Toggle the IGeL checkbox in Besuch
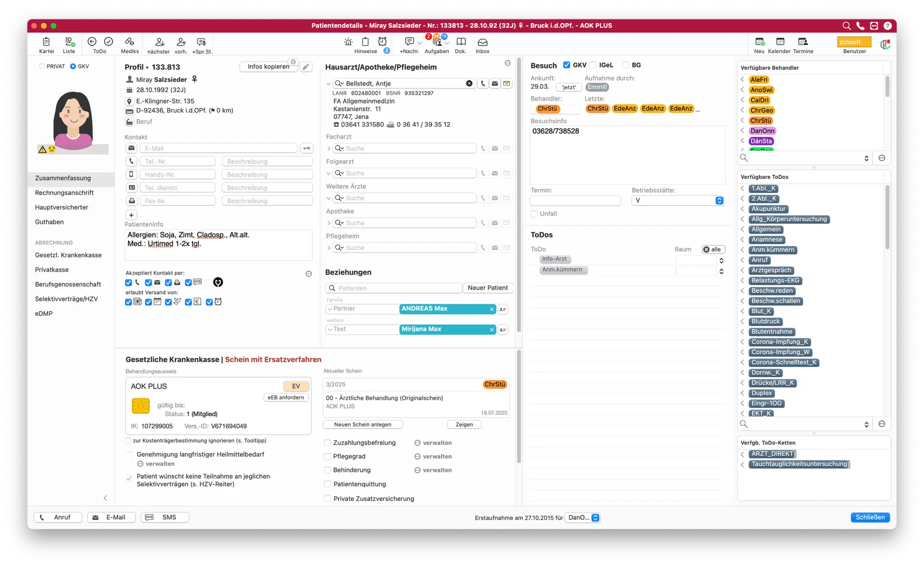The image size is (924, 565). pos(593,65)
